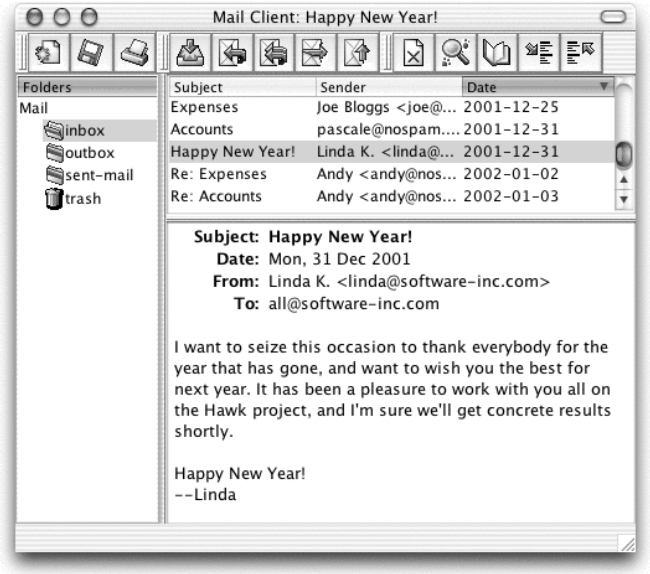This screenshot has width=650, height=574.
Task: Select the trash folder
Action: 81,198
